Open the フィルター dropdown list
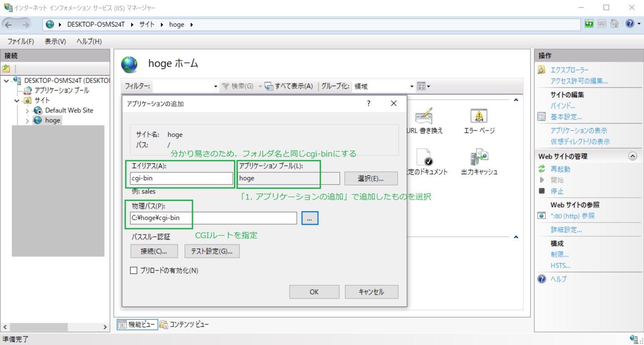The width and height of the screenshot is (644, 345). pyautogui.click(x=215, y=86)
